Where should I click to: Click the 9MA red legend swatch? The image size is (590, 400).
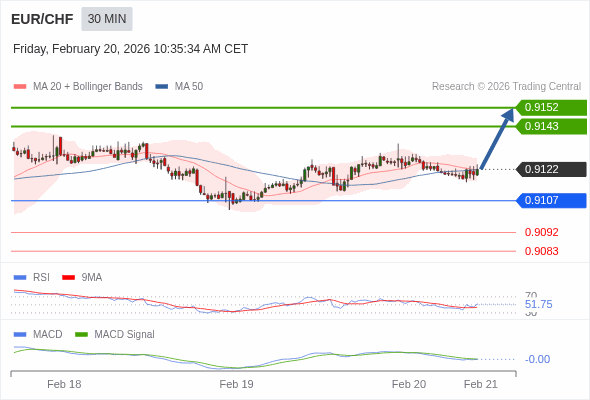pyautogui.click(x=68, y=278)
